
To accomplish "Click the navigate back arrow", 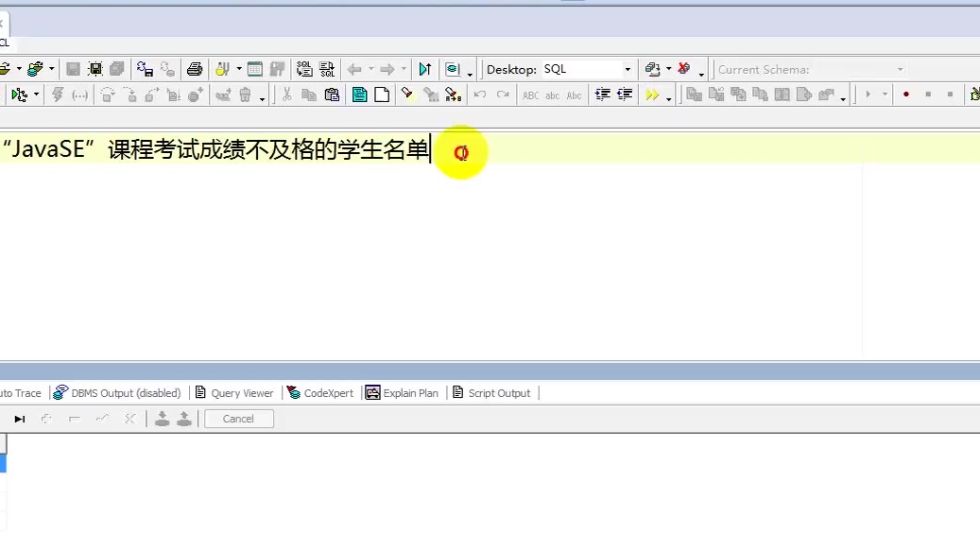I will coord(355,69).
